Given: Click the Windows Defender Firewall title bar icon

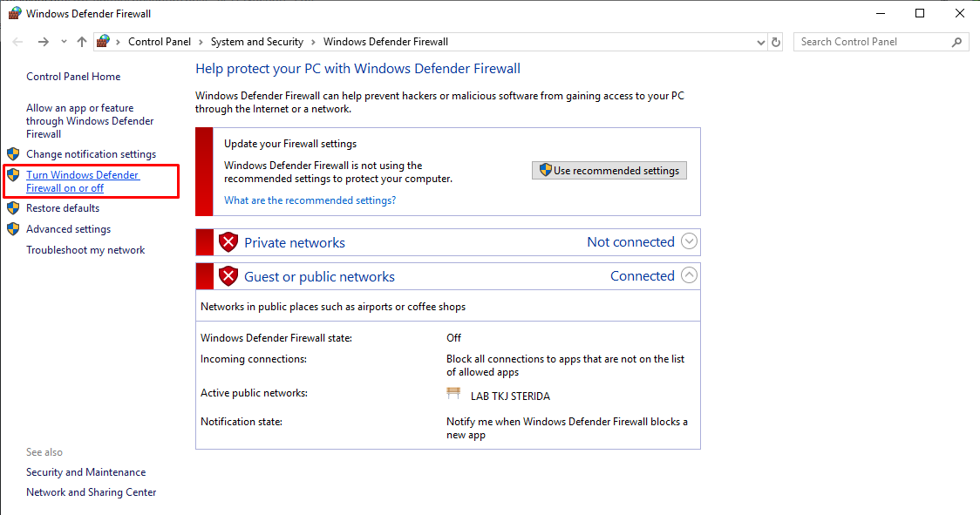Looking at the screenshot, I should click(14, 13).
